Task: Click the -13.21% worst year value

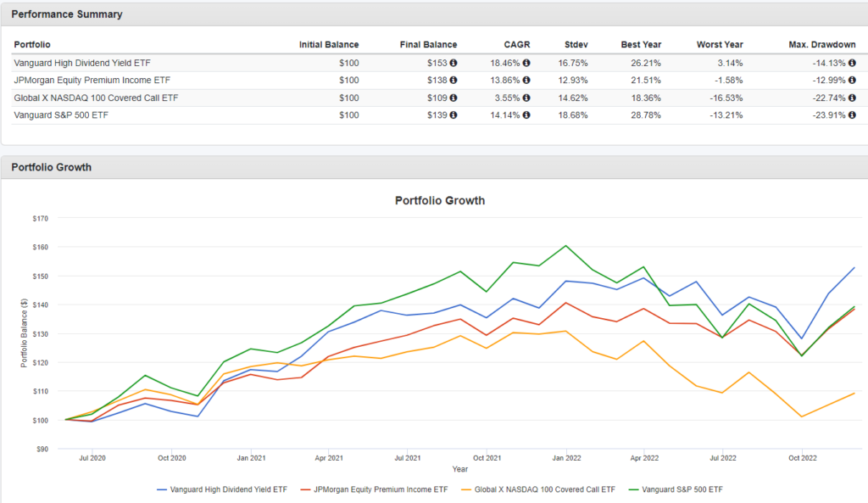Action: tap(726, 115)
